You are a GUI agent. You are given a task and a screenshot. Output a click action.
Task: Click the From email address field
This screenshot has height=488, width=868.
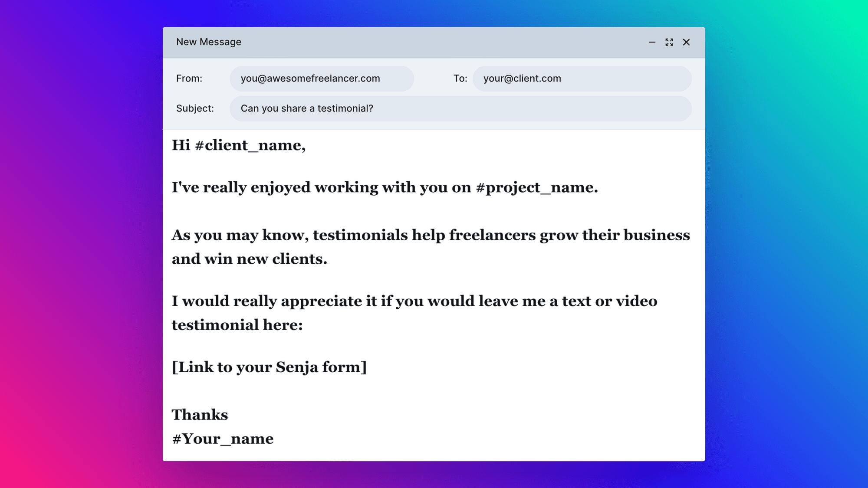click(x=321, y=79)
